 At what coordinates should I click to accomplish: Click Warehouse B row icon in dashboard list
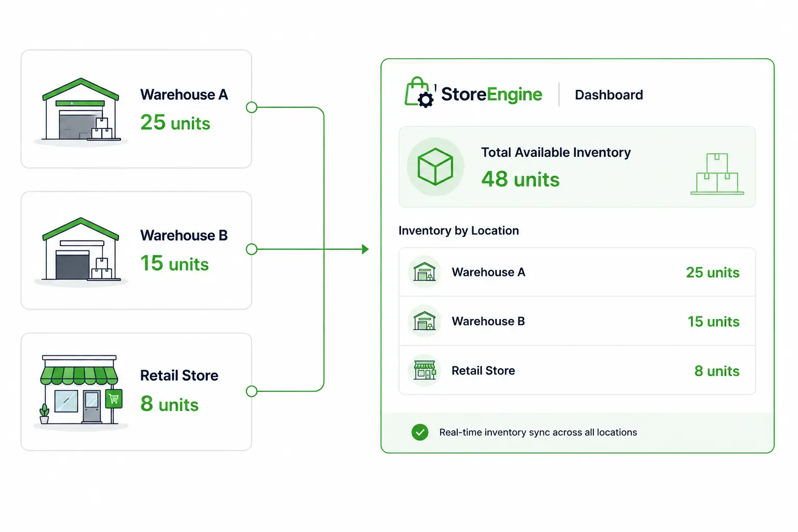tap(424, 321)
